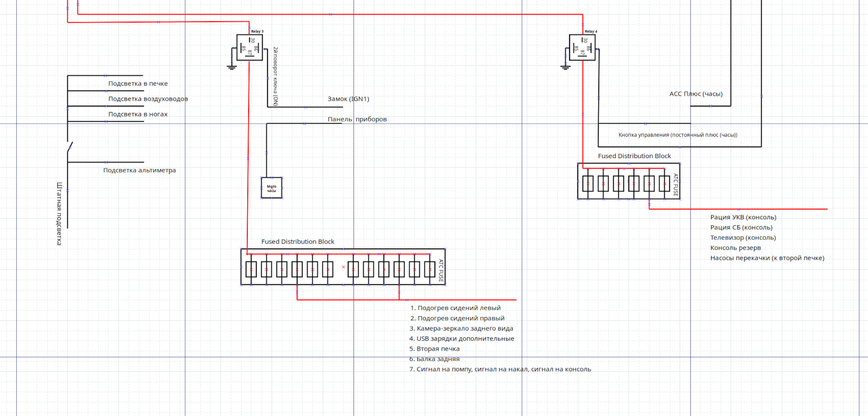
Task: Select the Relay 3 symbol
Action: 250,47
